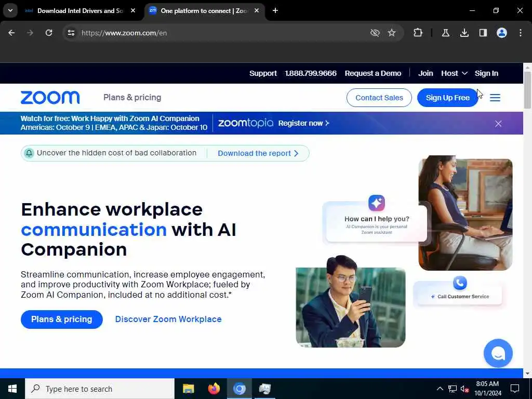Click the browser forward arrow

30,33
